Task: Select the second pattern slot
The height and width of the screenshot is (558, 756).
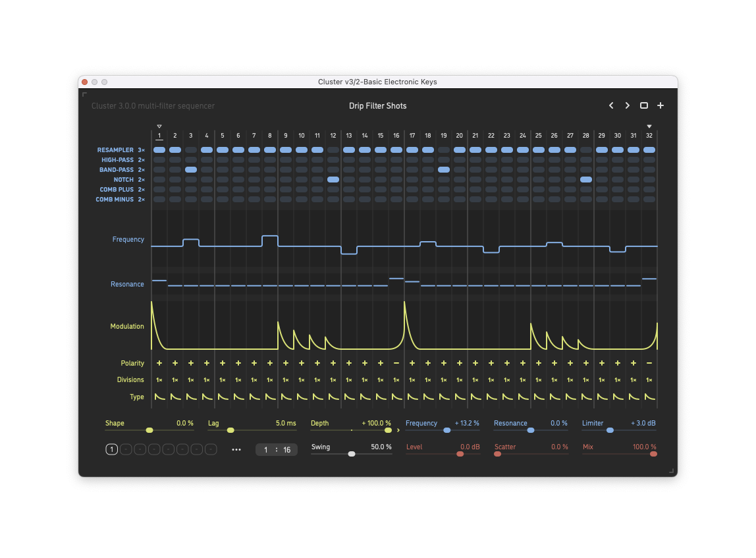Action: click(126, 450)
